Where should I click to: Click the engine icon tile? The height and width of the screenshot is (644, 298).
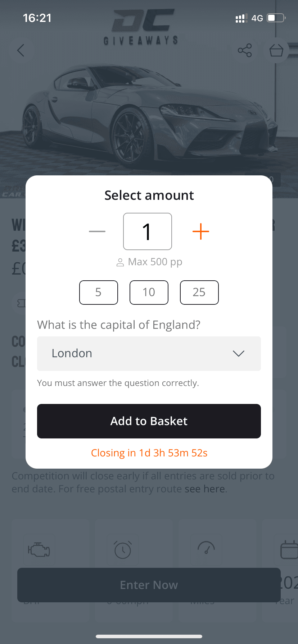pos(39,550)
